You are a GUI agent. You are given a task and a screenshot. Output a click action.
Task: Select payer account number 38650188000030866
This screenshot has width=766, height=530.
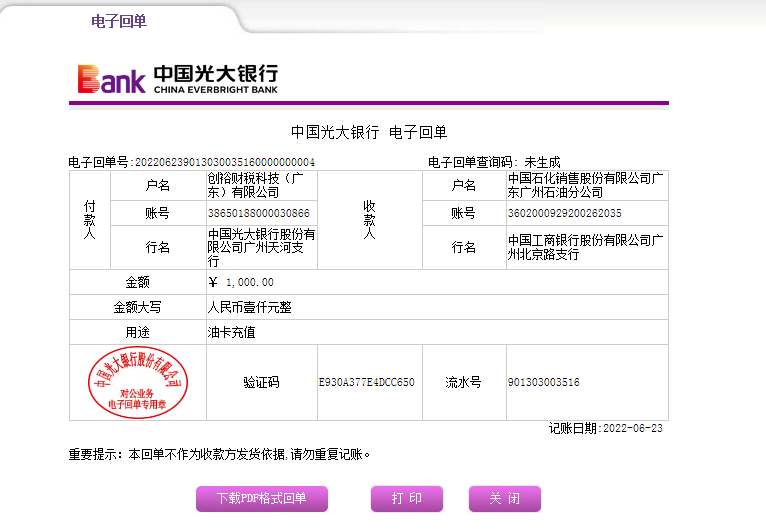pos(258,213)
